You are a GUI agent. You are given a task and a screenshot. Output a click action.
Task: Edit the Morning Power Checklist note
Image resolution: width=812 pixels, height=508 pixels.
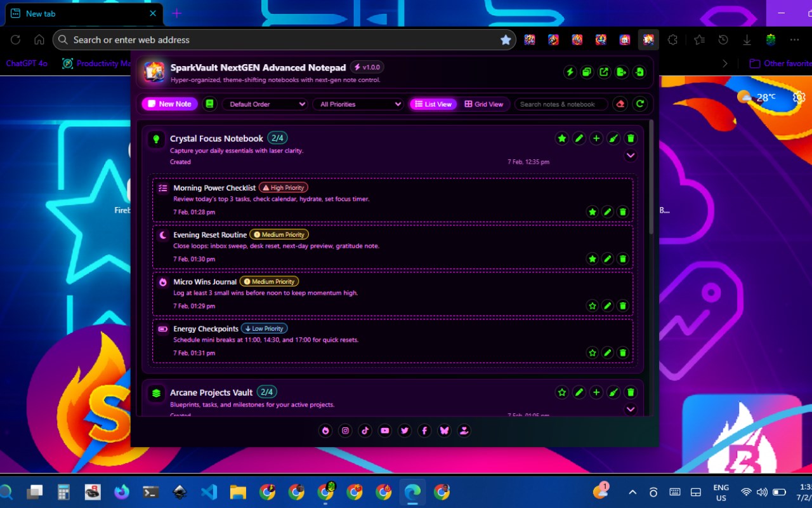pyautogui.click(x=608, y=212)
